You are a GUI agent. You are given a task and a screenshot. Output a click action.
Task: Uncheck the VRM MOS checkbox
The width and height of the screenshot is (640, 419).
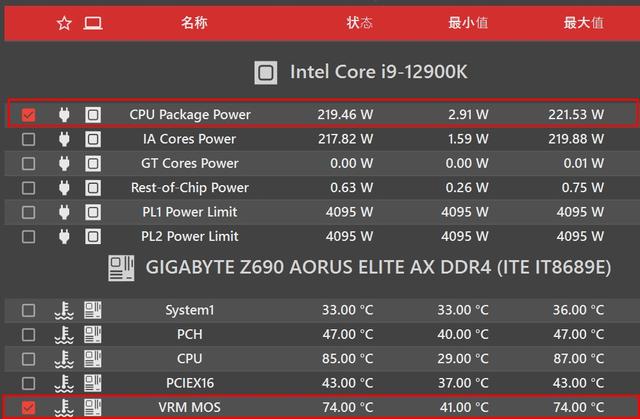point(28,408)
